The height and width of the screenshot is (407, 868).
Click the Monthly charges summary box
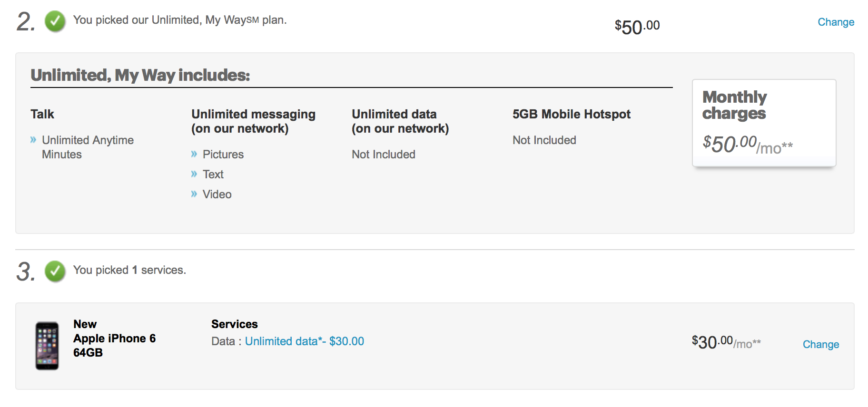763,123
